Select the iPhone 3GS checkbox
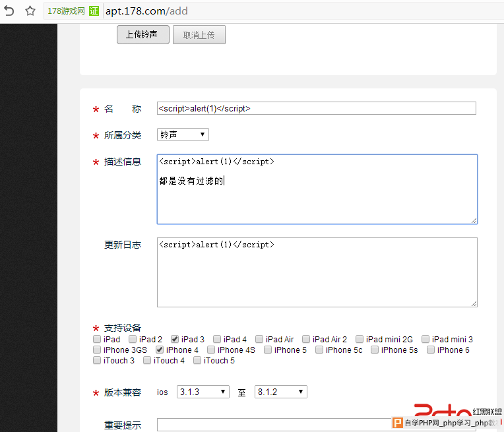504x432 pixels. (97, 350)
